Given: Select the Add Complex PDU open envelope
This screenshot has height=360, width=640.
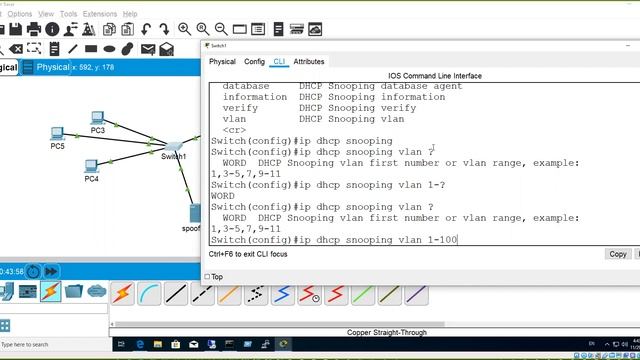Looking at the screenshot, I should (167, 49).
